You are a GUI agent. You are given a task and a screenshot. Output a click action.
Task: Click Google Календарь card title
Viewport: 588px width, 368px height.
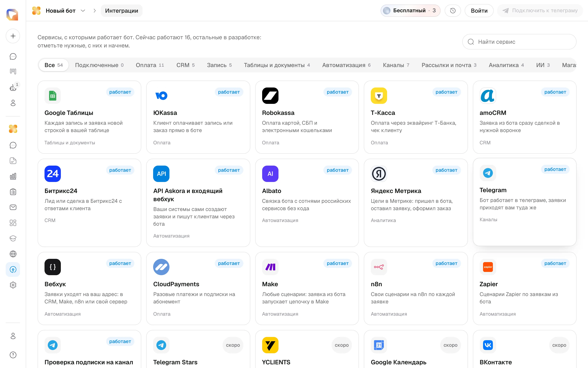[399, 362]
